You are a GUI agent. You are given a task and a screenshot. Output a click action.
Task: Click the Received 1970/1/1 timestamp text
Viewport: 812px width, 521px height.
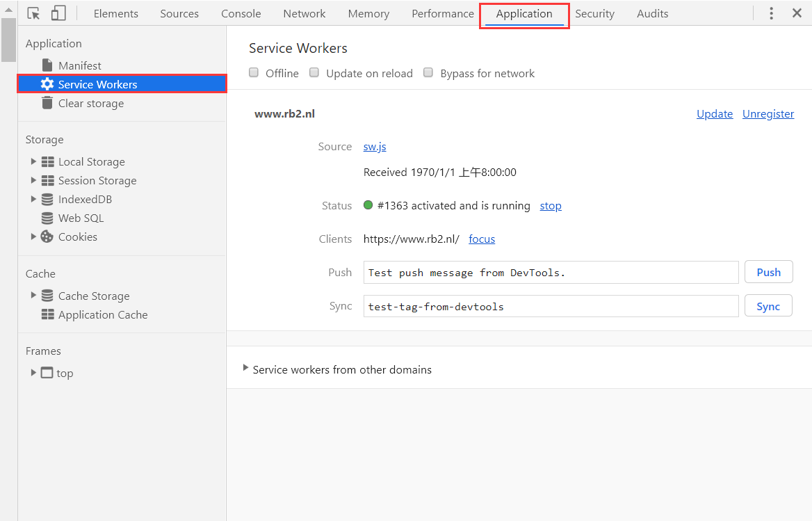(439, 172)
